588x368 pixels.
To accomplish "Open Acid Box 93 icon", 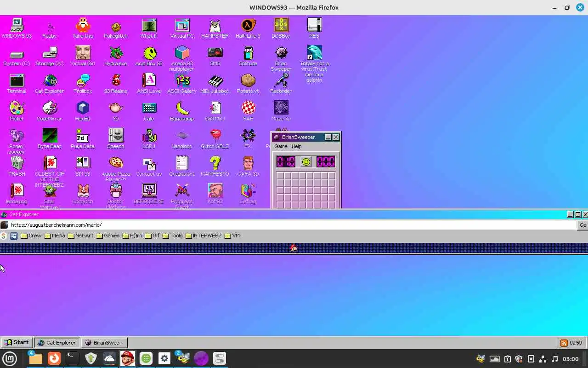I will tap(149, 56).
